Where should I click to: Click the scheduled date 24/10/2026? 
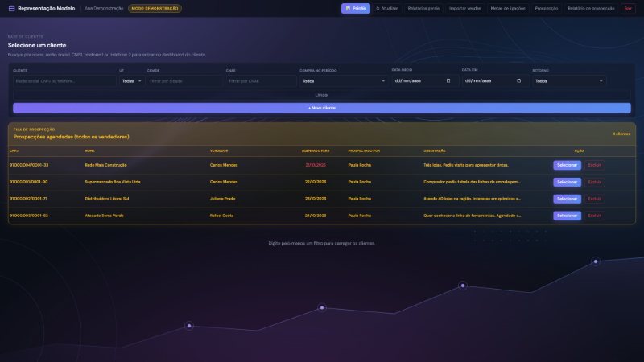[x=316, y=216]
